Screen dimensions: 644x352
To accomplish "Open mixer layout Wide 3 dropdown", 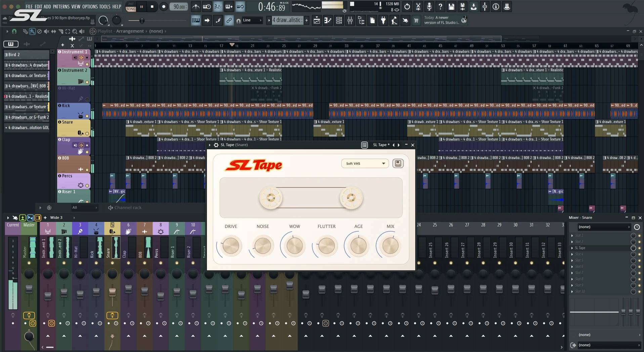I will [x=62, y=218].
